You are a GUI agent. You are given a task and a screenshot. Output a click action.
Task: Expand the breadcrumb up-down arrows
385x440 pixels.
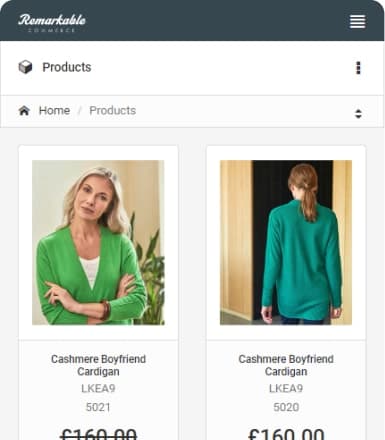[358, 114]
